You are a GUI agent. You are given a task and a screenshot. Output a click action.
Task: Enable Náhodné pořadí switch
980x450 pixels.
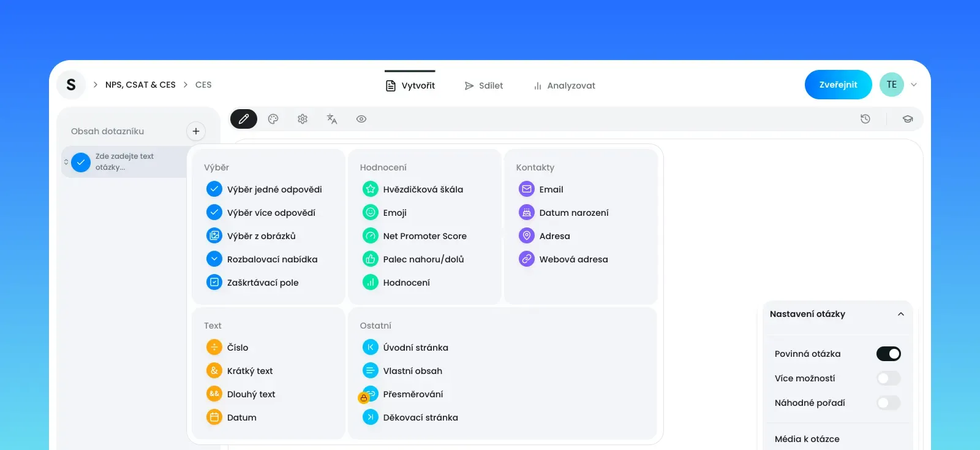click(x=889, y=402)
